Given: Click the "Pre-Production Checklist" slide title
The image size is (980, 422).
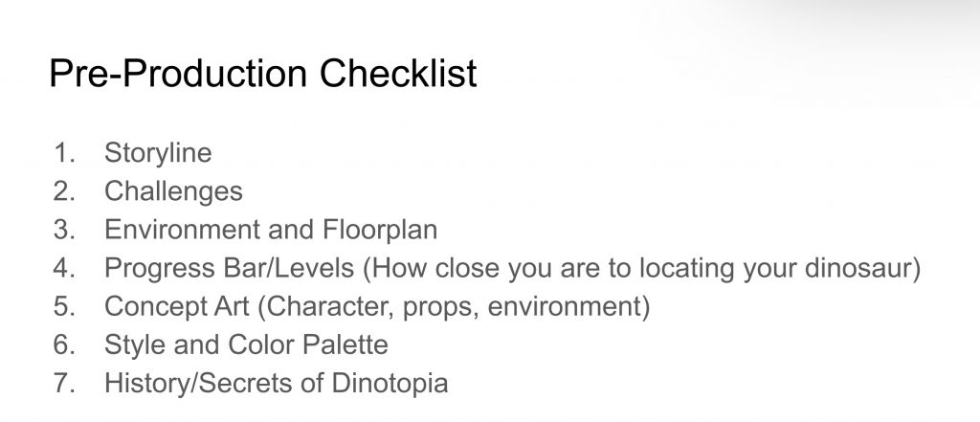Looking at the screenshot, I should 262,74.
